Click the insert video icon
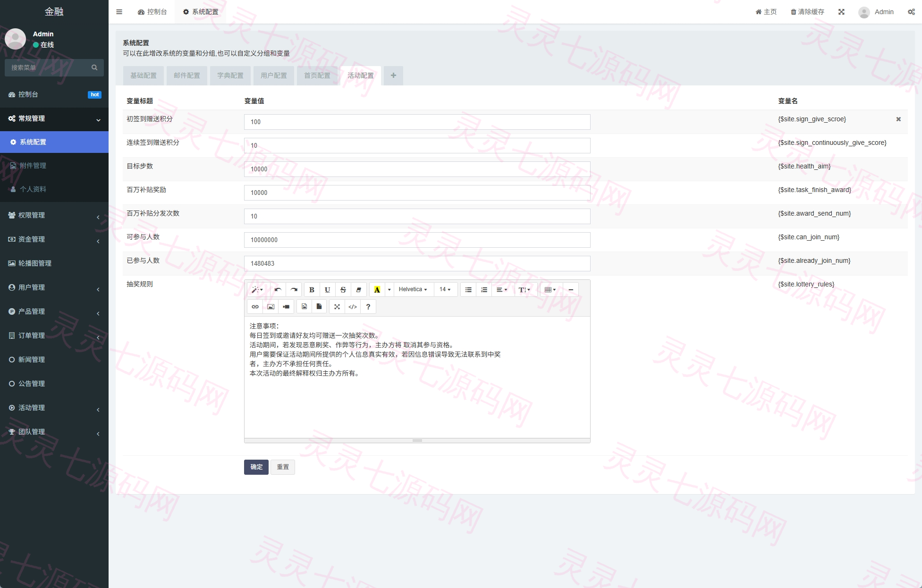922x588 pixels. pos(286,307)
